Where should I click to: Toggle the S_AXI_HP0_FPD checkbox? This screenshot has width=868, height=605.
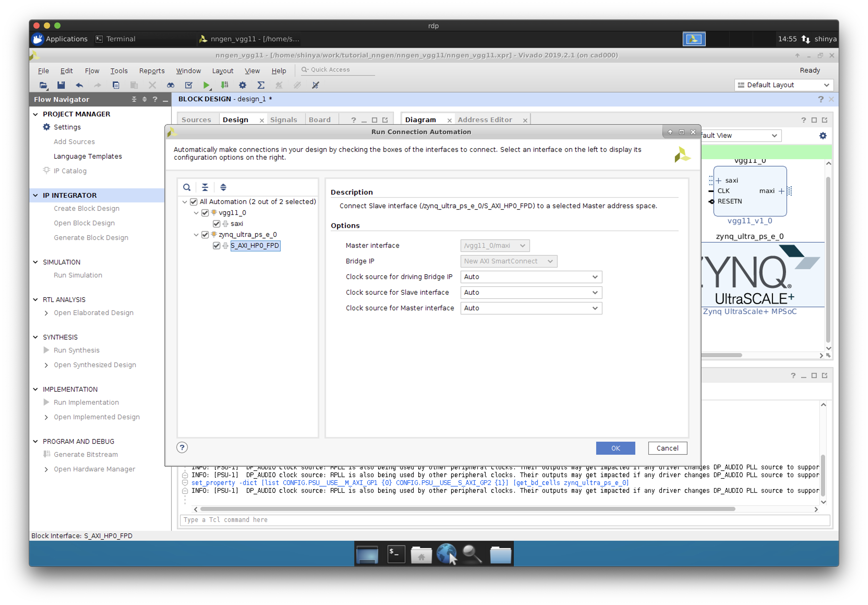216,246
